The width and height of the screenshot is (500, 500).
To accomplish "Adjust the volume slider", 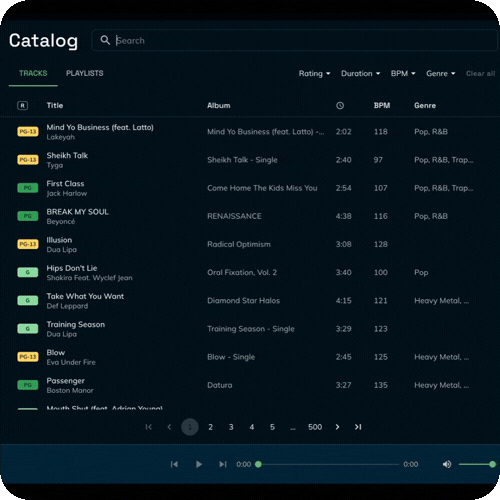I will tap(476, 464).
